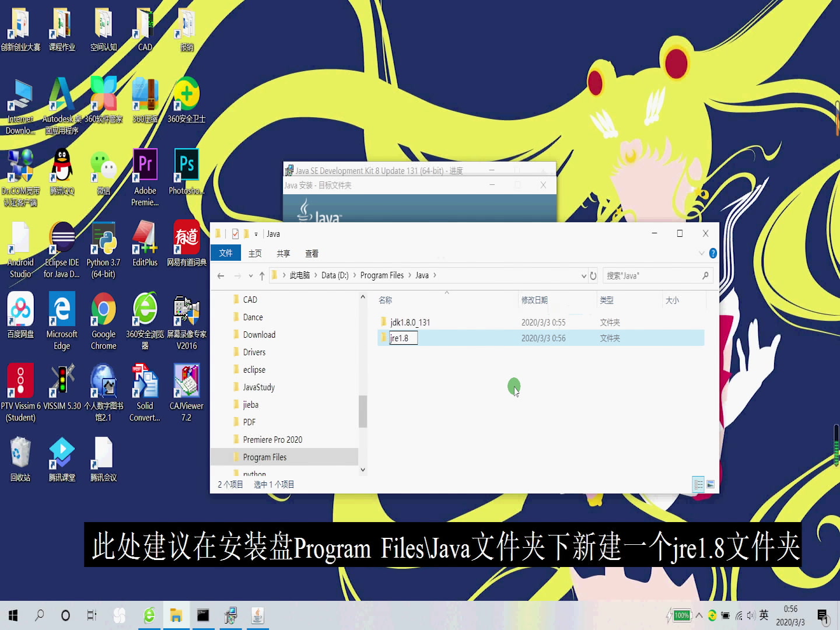Image resolution: width=840 pixels, height=630 pixels.
Task: Open the Share ribbon tab
Action: point(283,253)
